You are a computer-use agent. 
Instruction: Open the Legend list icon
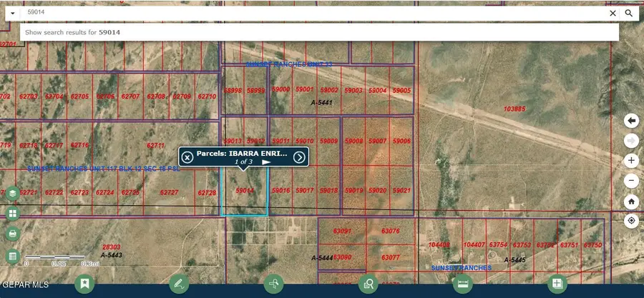pyautogui.click(x=12, y=256)
